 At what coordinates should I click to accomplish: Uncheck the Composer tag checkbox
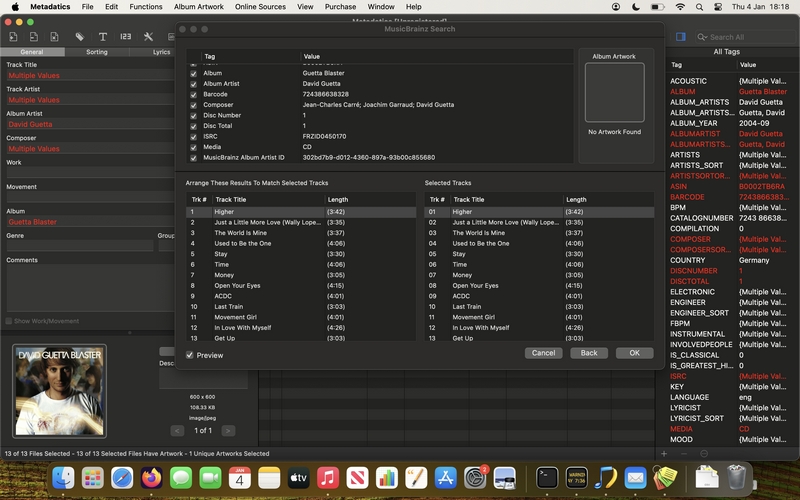pos(193,105)
